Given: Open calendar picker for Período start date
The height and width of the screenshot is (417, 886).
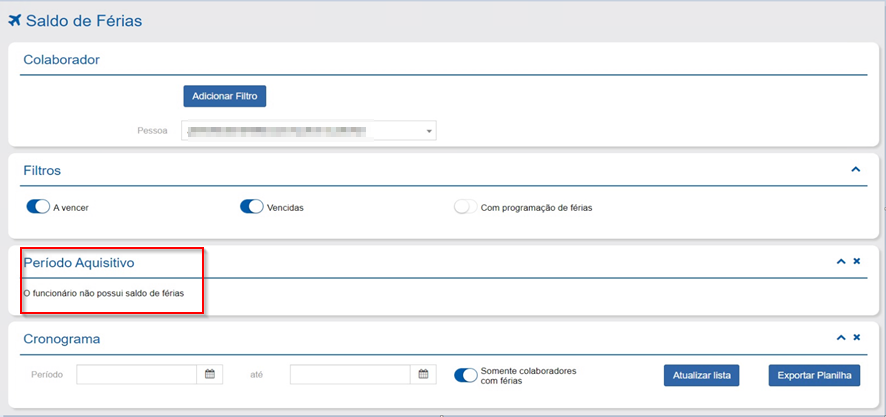Looking at the screenshot, I should [x=210, y=374].
